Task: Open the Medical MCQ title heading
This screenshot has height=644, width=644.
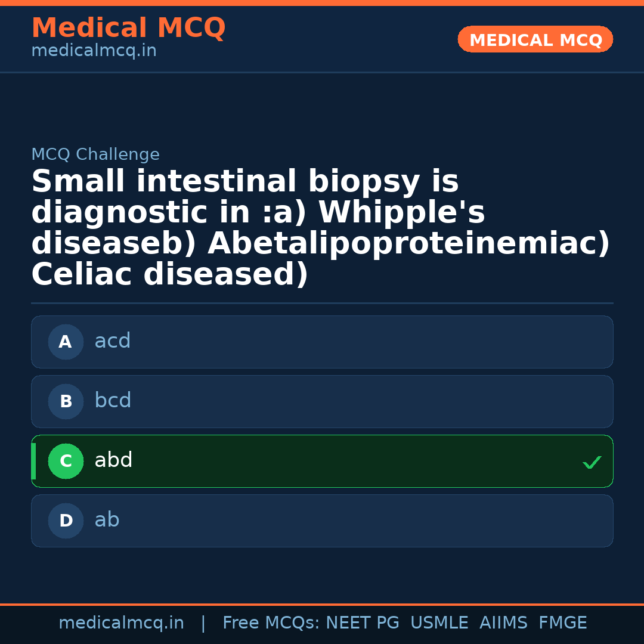Action: pos(128,28)
